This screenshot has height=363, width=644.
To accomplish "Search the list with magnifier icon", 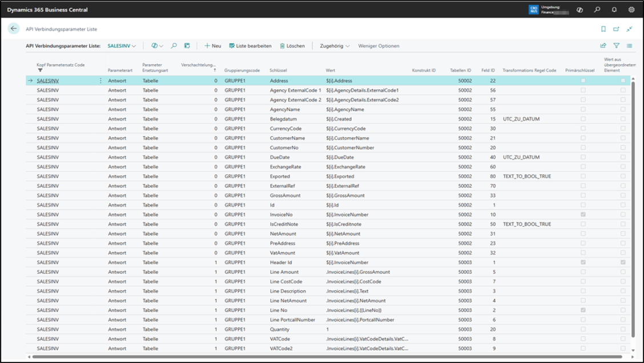I will coord(174,46).
